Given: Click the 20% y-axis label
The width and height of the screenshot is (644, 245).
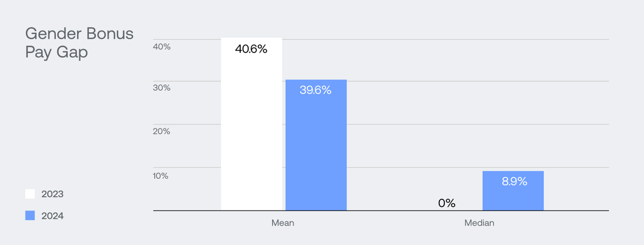Looking at the screenshot, I should [162, 131].
